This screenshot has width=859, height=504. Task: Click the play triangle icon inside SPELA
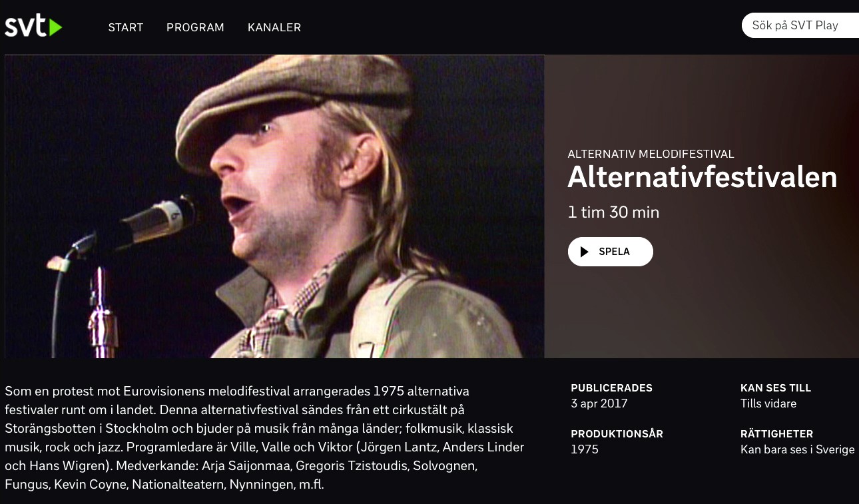point(585,252)
